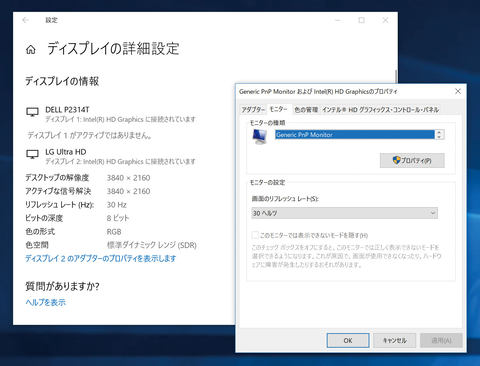Click the SDR color space value

pos(152,245)
